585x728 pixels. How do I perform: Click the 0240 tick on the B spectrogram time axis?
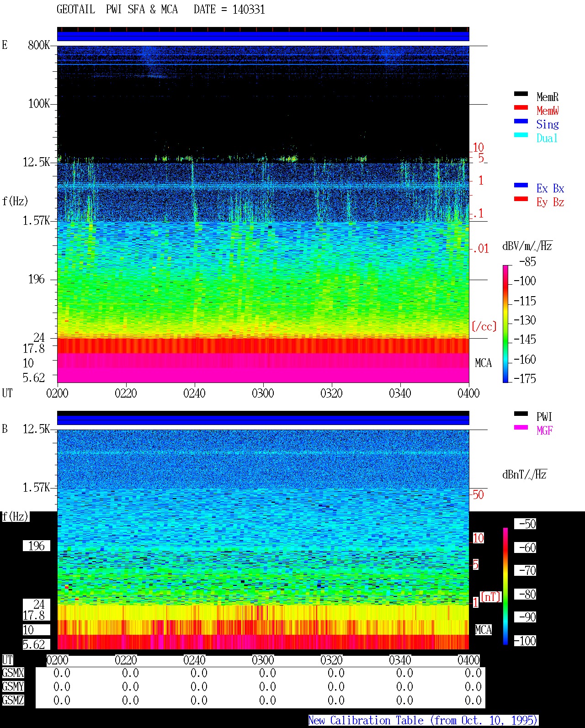point(194,660)
